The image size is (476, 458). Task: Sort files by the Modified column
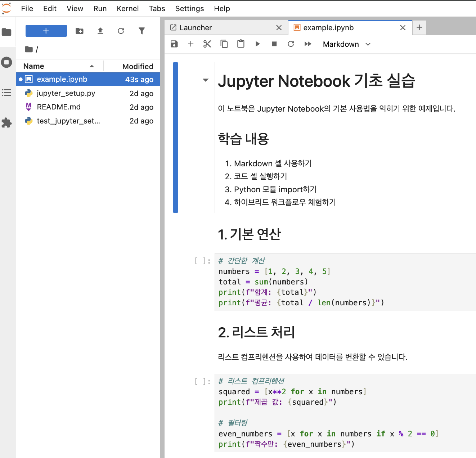click(x=132, y=66)
